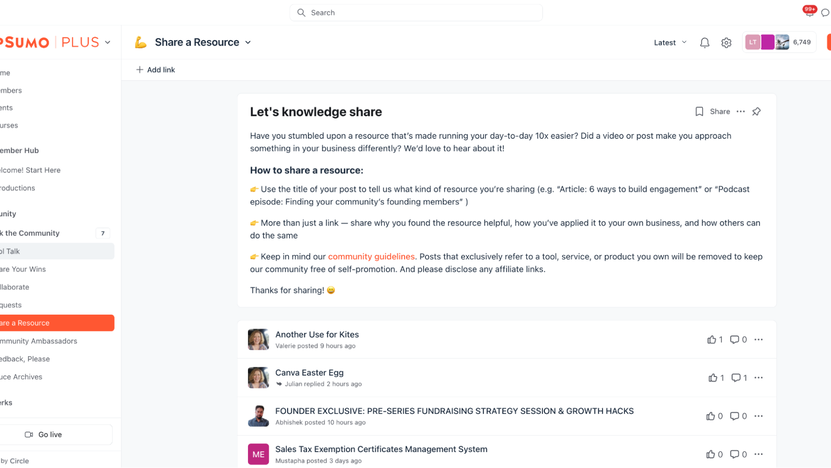Open the Tool Talk space
831x468 pixels.
56,251
